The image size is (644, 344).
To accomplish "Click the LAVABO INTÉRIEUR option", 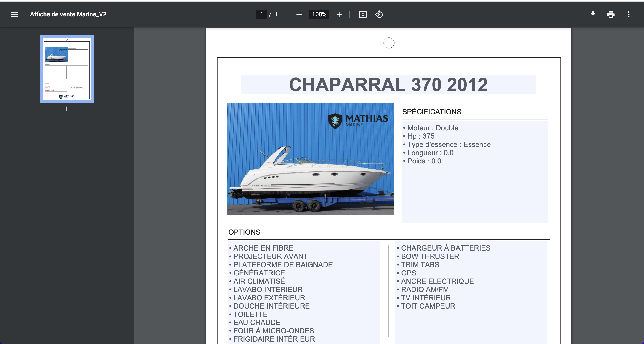I will coord(266,289).
